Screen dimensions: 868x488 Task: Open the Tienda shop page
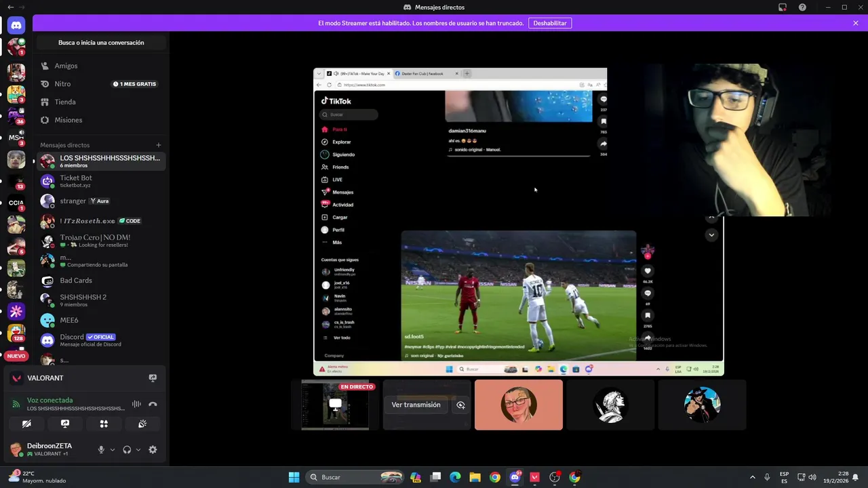click(x=101, y=102)
